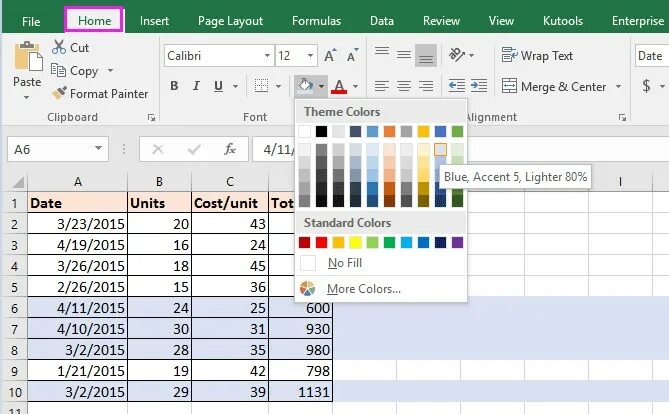Open the Name Box A6 dropdown

99,149
